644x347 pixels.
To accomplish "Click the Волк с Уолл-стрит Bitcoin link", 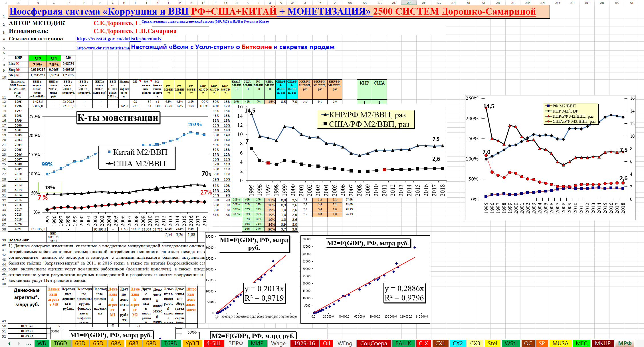I will pyautogui.click(x=233, y=47).
